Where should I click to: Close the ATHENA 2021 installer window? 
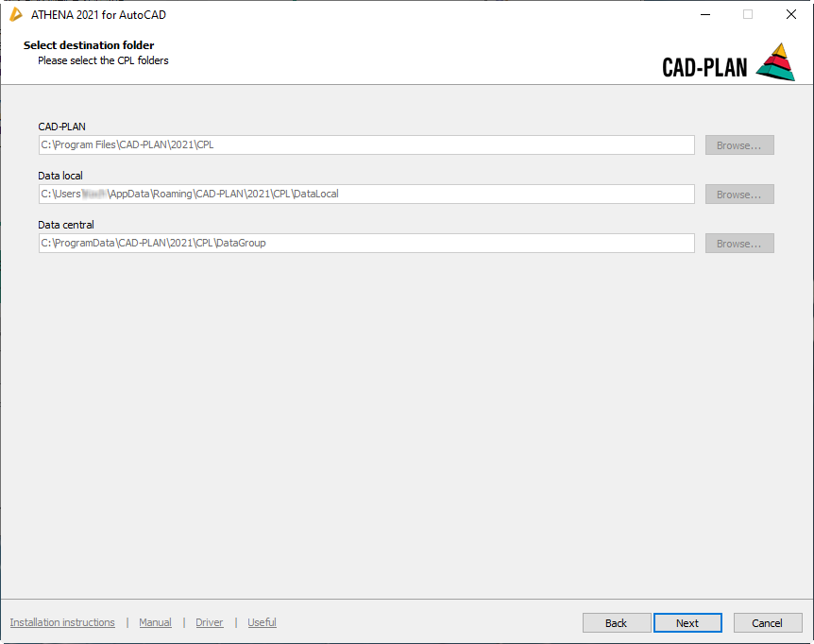coord(791,14)
